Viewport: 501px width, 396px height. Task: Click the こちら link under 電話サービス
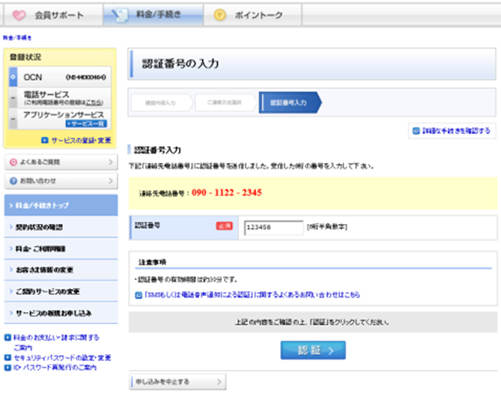[94, 103]
